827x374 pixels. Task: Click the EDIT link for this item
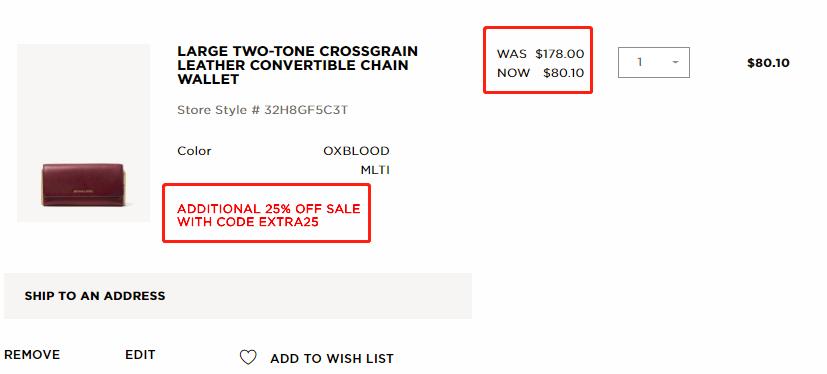pos(140,354)
